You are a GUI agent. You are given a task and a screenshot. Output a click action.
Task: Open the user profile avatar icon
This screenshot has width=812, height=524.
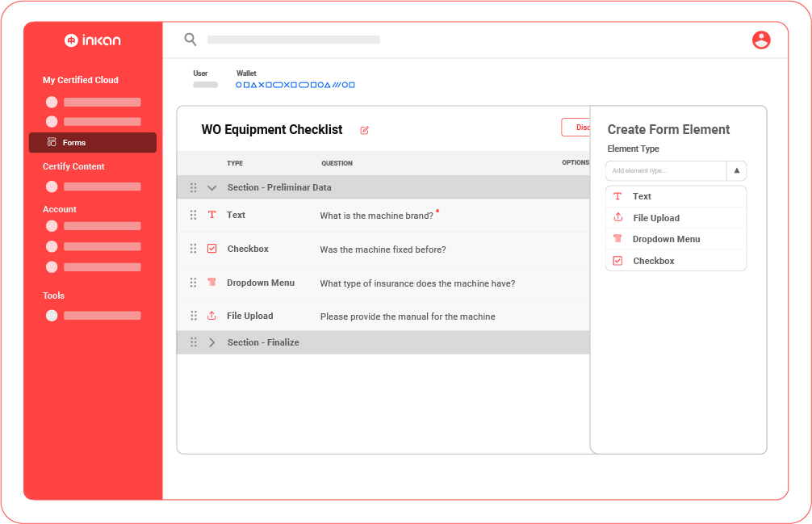tap(760, 40)
